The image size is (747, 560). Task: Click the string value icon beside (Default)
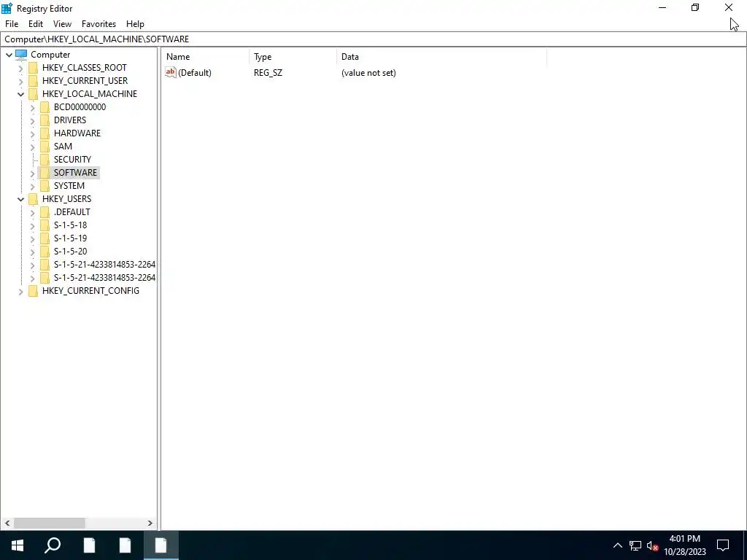click(171, 72)
